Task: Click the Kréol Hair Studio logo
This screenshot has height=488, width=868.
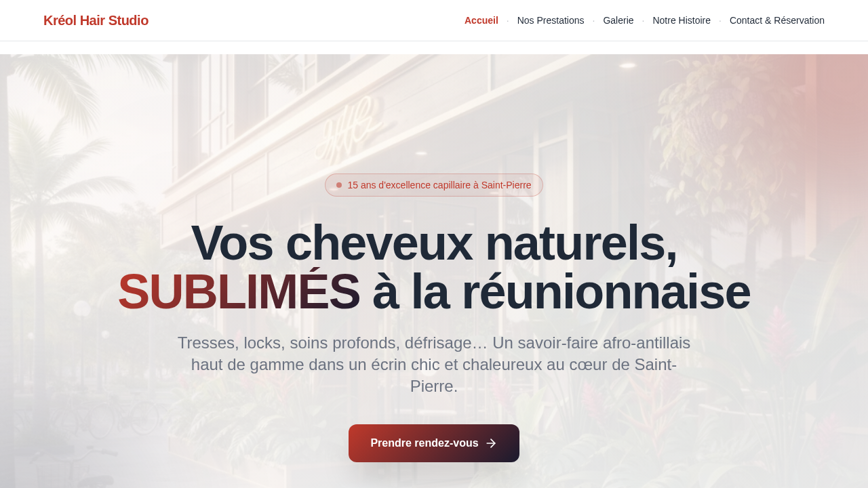Action: 96,20
